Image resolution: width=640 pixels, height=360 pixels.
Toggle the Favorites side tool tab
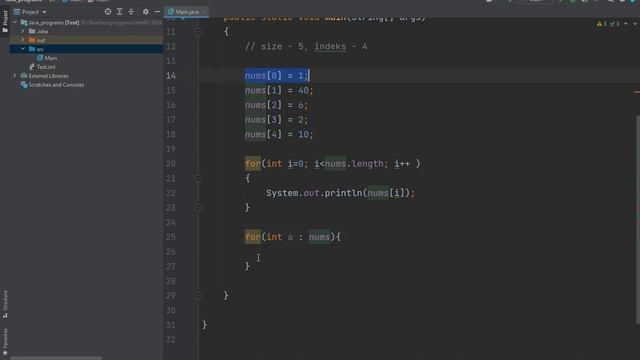(5, 342)
